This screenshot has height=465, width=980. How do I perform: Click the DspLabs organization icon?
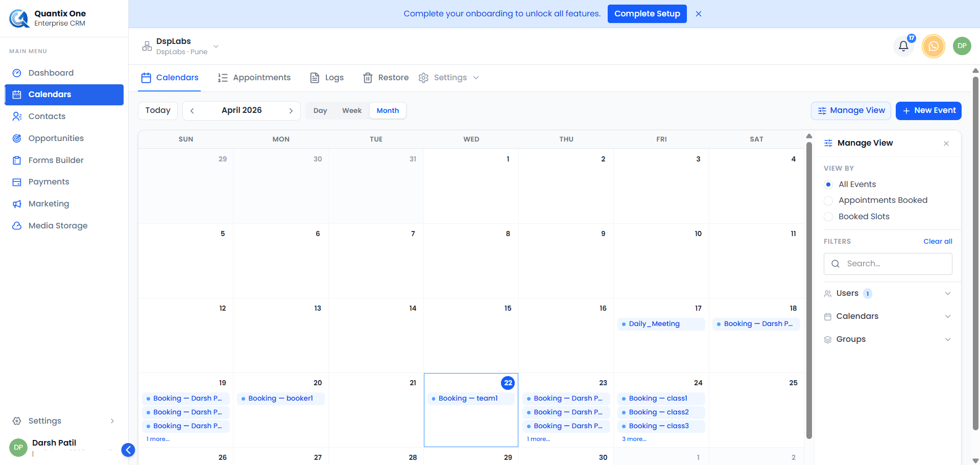click(147, 46)
